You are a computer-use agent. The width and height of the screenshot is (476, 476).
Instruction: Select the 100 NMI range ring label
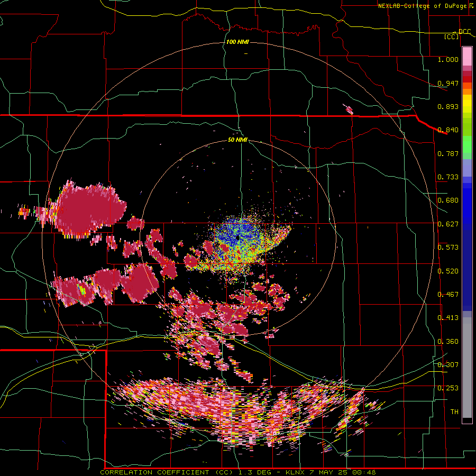pos(237,42)
